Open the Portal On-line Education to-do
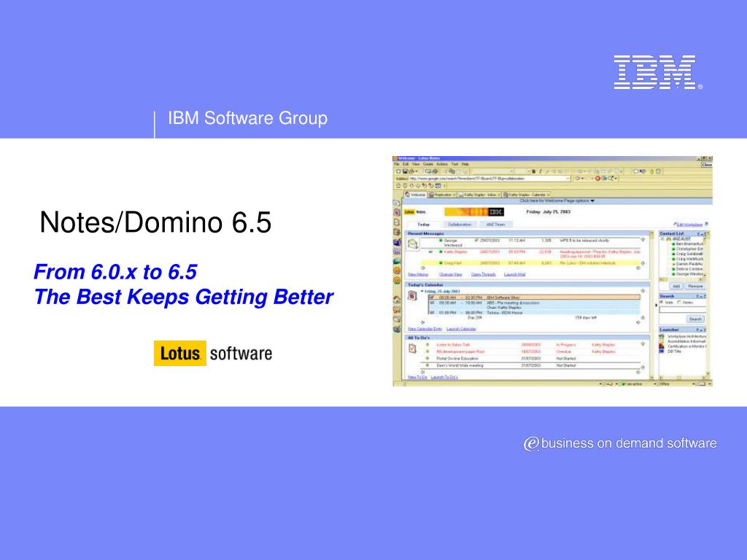Viewport: 747px width, 560px height. 530,359
